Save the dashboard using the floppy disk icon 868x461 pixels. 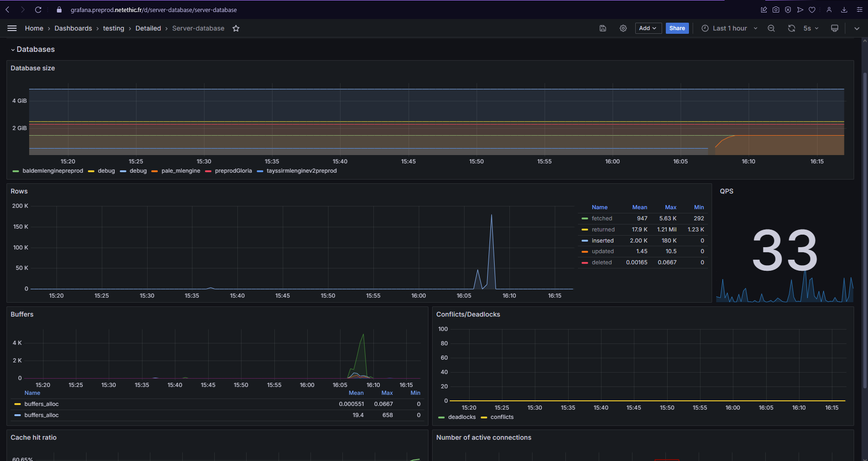[x=602, y=28]
